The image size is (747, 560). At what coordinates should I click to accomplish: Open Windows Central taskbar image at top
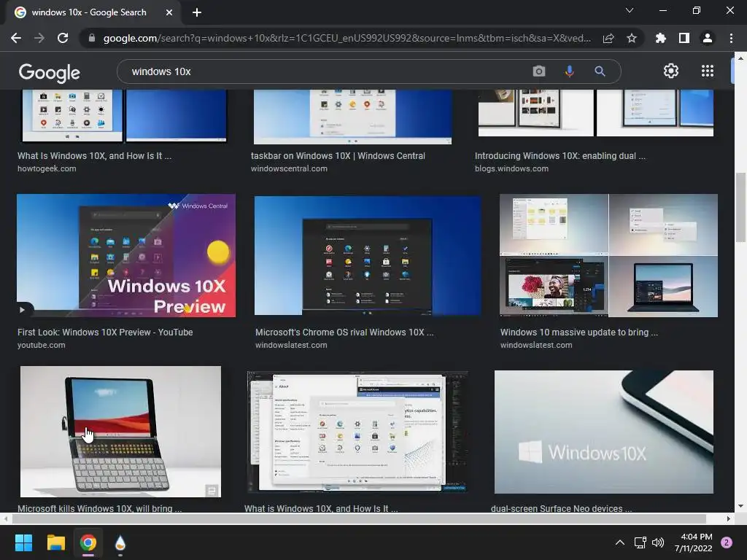click(352, 117)
